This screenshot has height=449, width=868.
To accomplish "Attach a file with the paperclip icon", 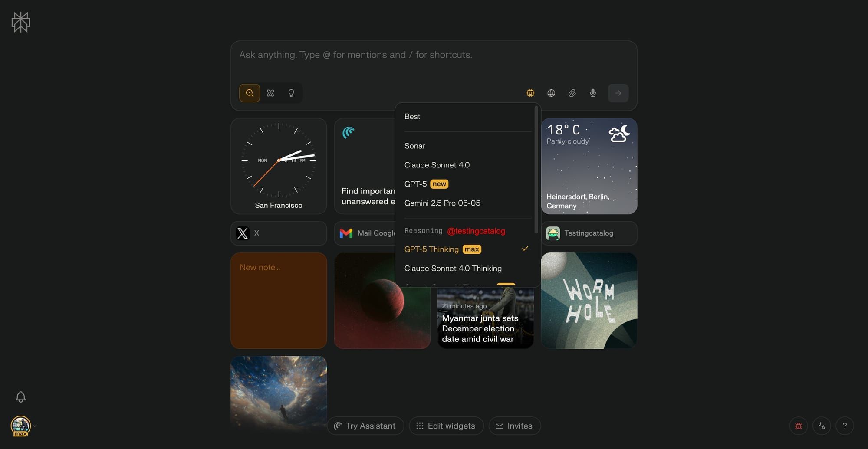I will tap(572, 93).
